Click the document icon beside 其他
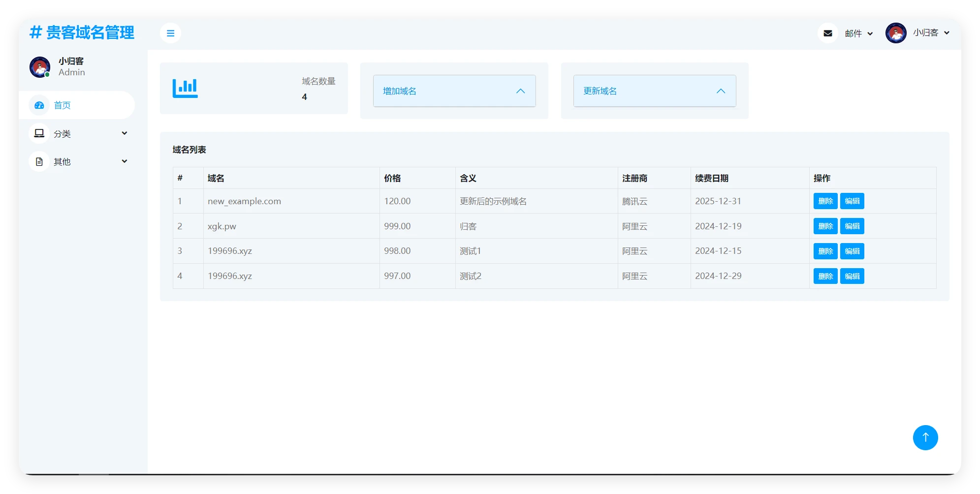This screenshot has height=494, width=980. [x=39, y=162]
